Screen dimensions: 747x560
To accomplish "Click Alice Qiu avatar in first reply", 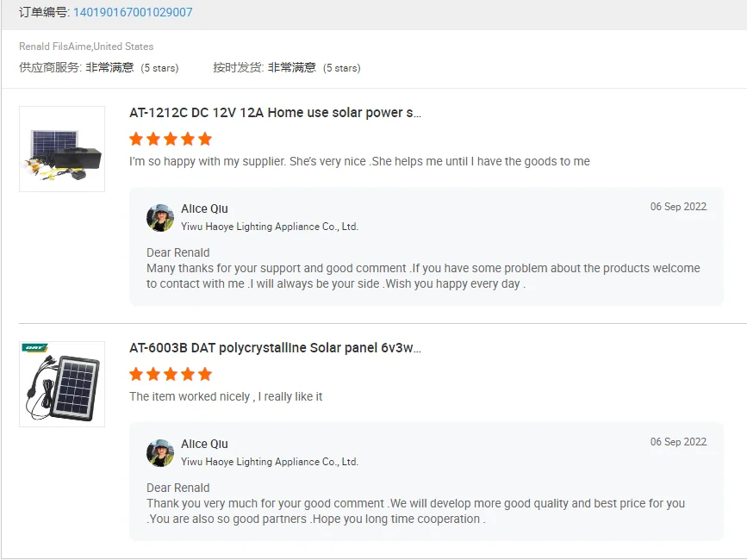I will point(160,218).
